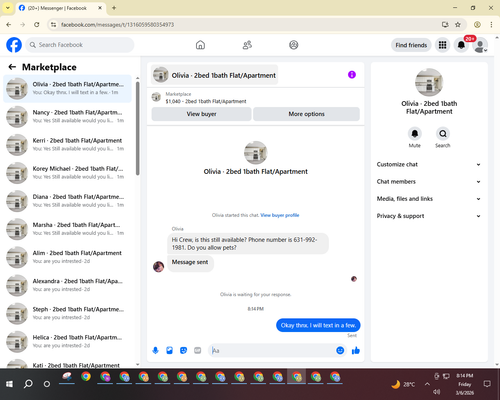Attach a file icon in composer

point(169,350)
